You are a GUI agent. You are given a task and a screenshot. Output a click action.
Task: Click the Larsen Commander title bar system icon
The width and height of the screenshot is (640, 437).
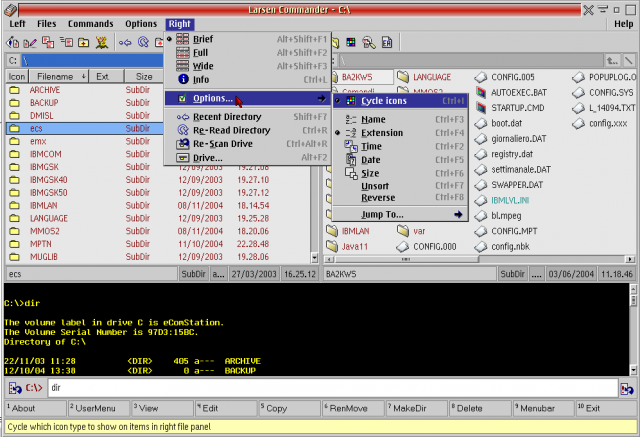pyautogui.click(x=10, y=10)
